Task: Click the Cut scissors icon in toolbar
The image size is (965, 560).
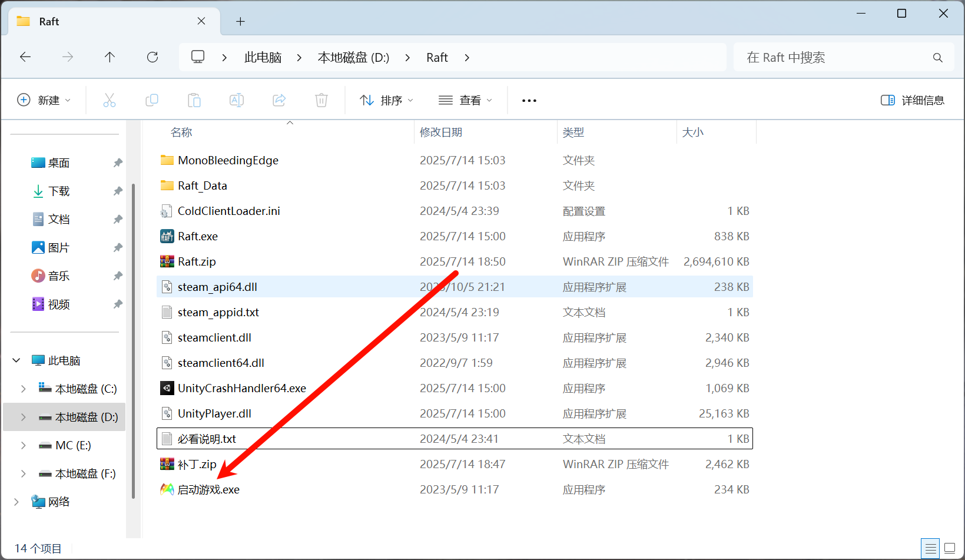Action: tap(110, 100)
